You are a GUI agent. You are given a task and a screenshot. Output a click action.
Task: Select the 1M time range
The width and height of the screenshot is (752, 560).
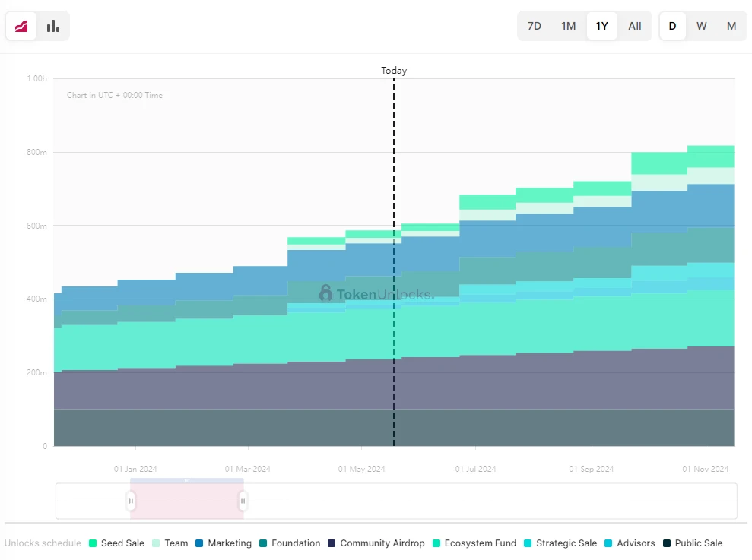[x=568, y=26]
